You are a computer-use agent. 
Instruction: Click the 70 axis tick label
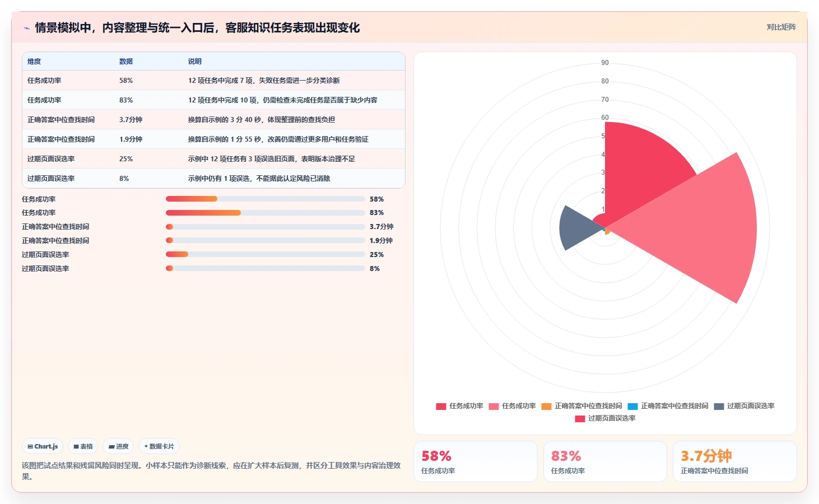point(605,100)
